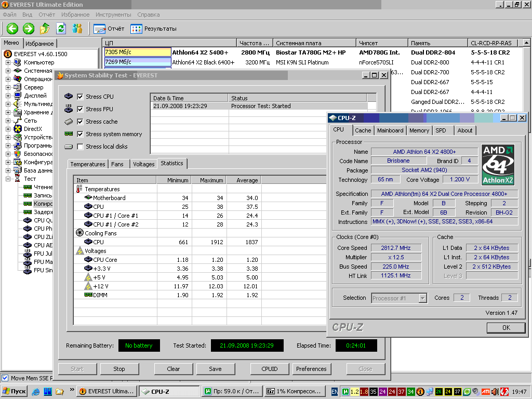Select the Чтение memory read benchmark

pyautogui.click(x=43, y=187)
